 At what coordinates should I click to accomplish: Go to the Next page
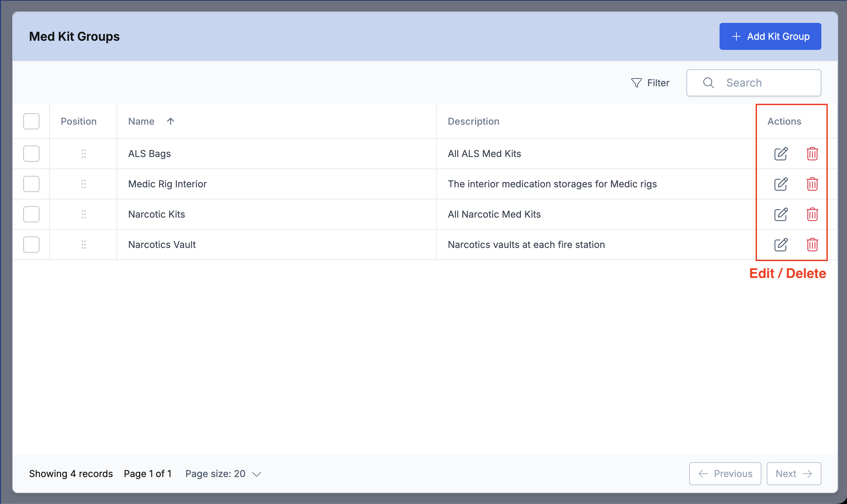click(x=794, y=474)
